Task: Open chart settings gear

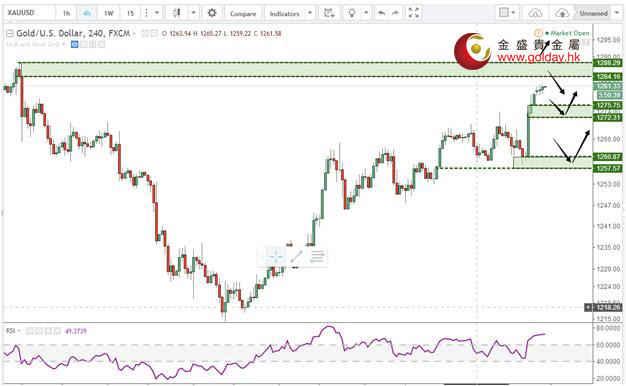Action: tap(212, 13)
